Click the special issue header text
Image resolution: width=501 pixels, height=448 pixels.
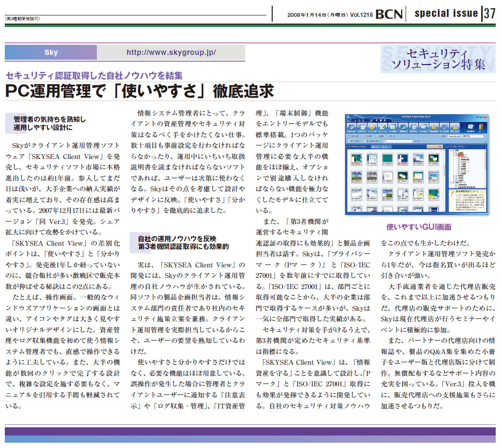click(446, 13)
